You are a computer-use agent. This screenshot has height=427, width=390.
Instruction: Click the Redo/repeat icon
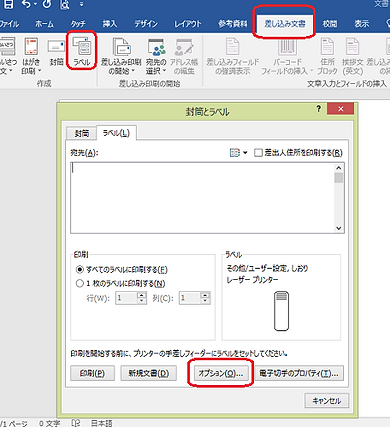[x=47, y=4]
